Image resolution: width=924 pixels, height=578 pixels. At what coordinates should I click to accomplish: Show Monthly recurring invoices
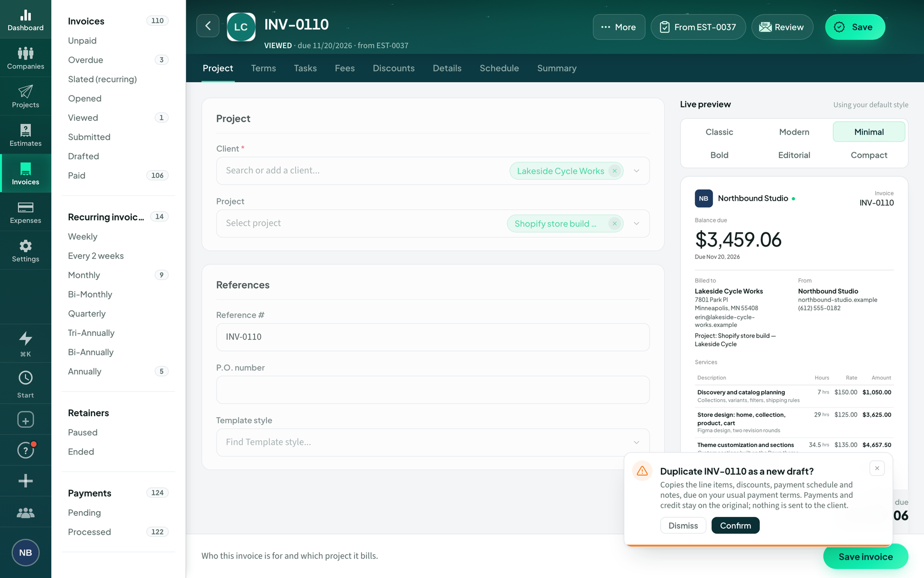tap(118, 275)
